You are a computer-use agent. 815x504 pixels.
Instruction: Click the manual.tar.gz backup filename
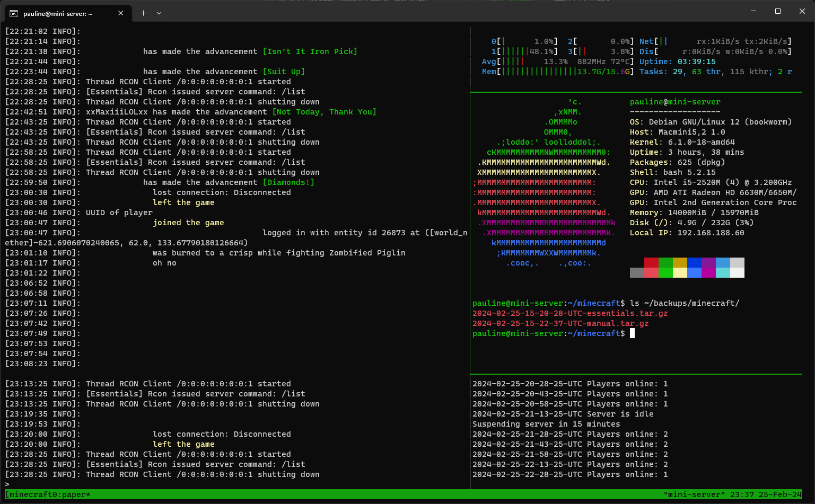click(x=560, y=323)
